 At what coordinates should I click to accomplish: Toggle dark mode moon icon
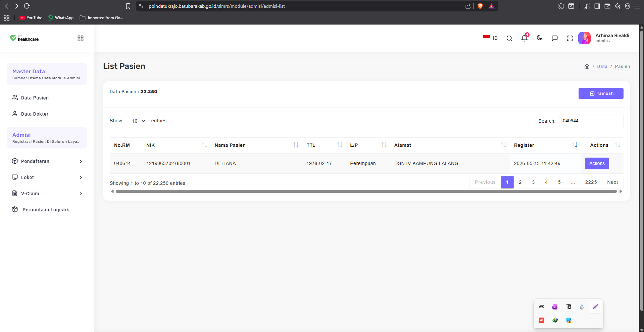[x=539, y=38]
